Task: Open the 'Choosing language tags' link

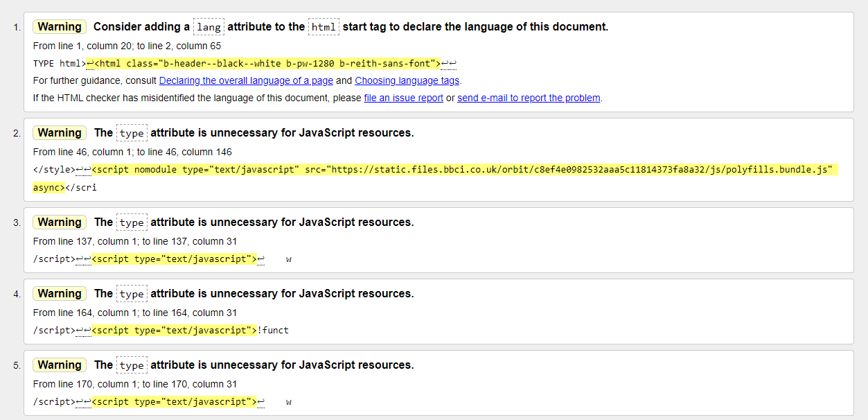Action: pyautogui.click(x=407, y=80)
